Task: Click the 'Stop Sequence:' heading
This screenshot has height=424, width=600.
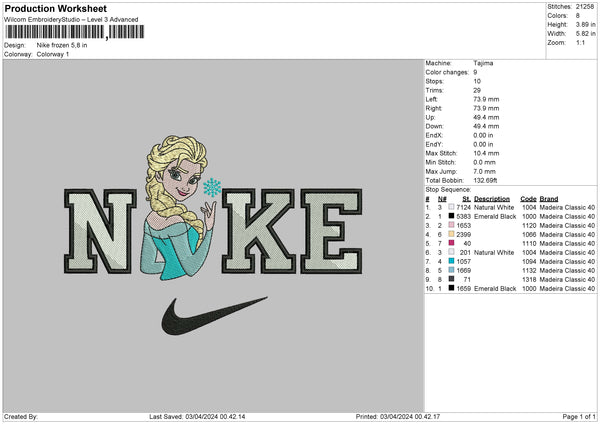Action: pos(448,189)
